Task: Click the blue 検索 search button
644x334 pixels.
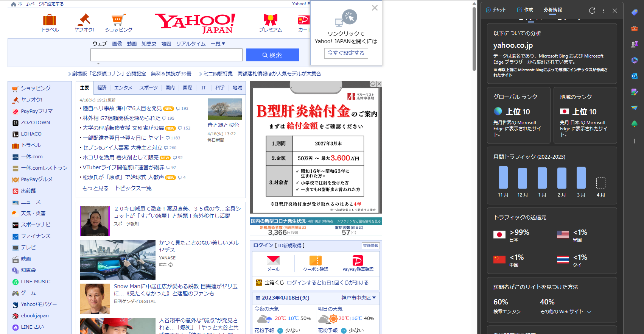Action: (x=272, y=55)
